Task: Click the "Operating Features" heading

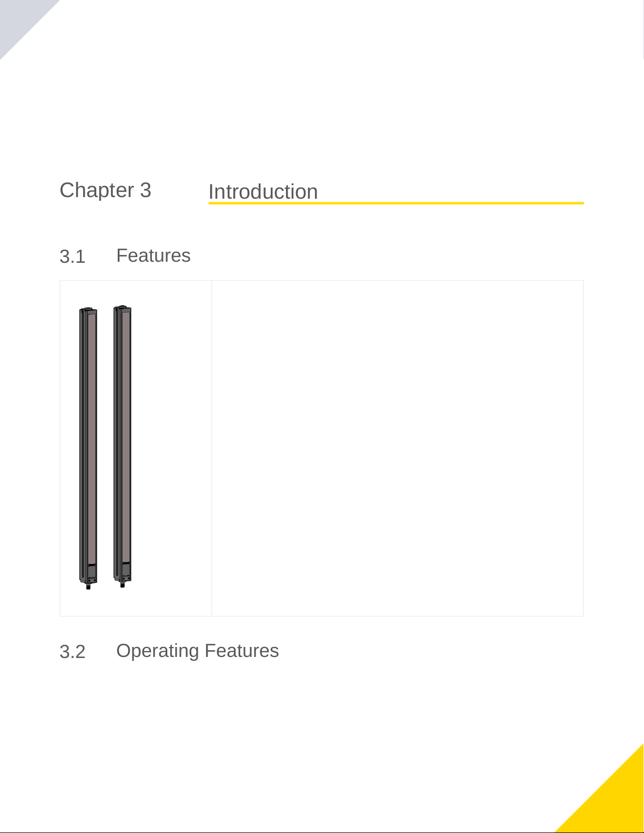Action: coord(198,651)
